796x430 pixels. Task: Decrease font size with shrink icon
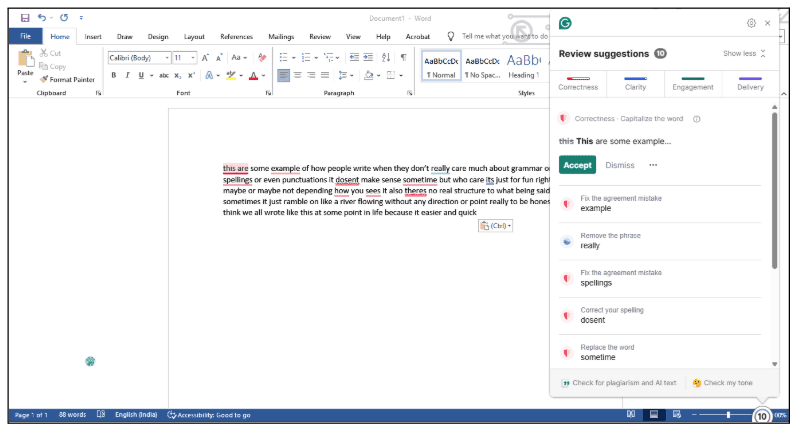coord(219,58)
